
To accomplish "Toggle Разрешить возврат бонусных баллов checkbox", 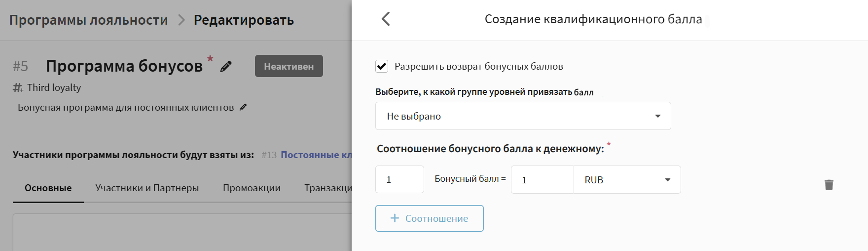I will pos(382,66).
